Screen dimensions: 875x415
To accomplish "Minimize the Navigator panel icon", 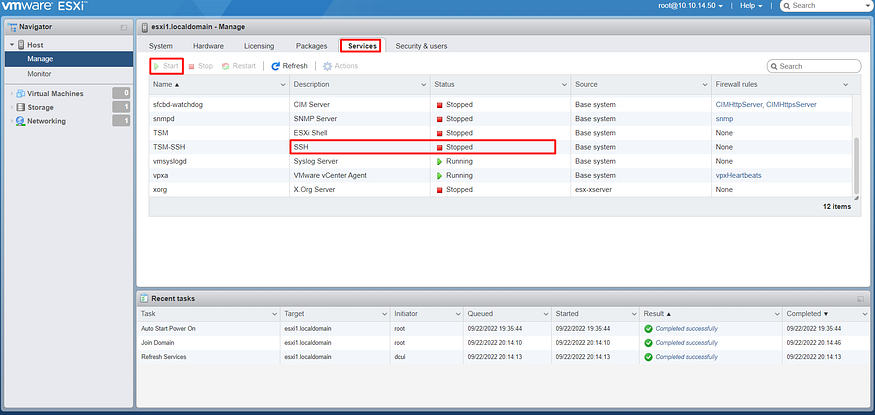I will 124,27.
